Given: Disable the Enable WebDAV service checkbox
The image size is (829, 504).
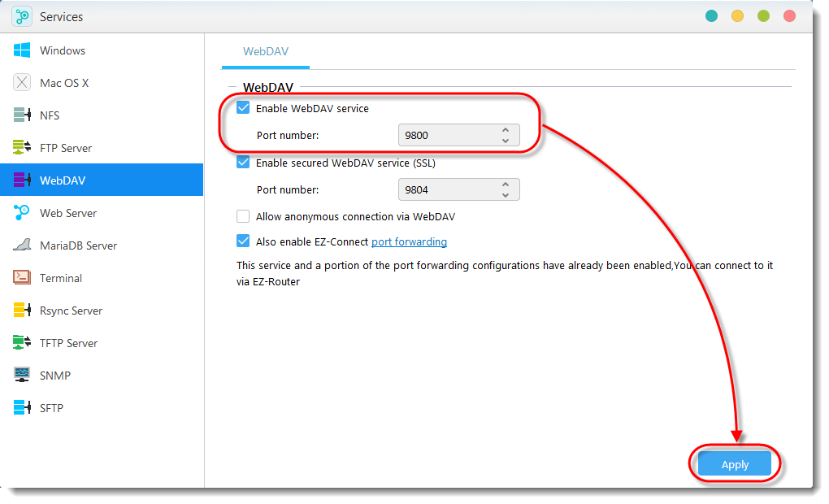Looking at the screenshot, I should click(x=242, y=106).
